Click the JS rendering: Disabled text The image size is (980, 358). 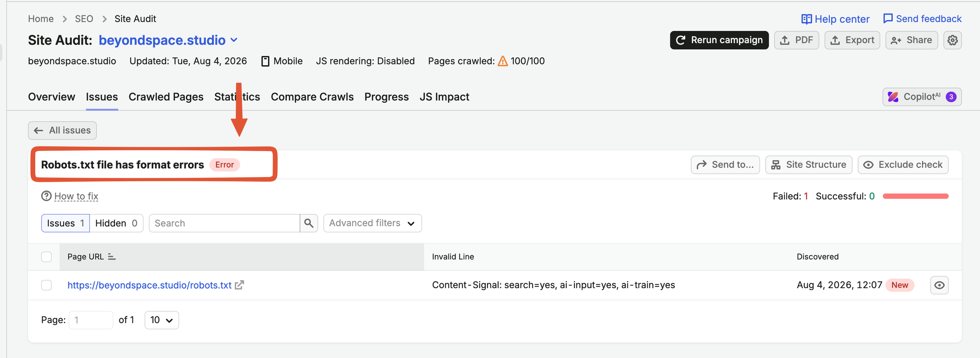pos(365,61)
